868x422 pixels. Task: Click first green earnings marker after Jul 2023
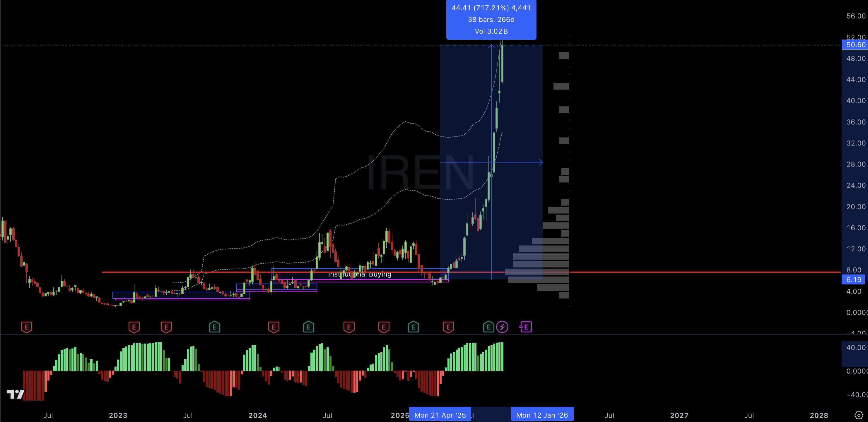point(214,327)
